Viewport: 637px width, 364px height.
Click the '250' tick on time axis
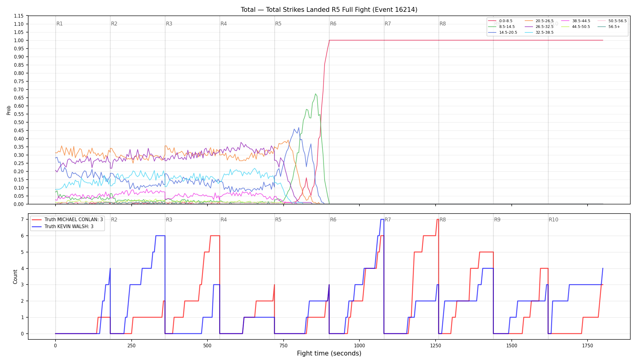coord(131,345)
